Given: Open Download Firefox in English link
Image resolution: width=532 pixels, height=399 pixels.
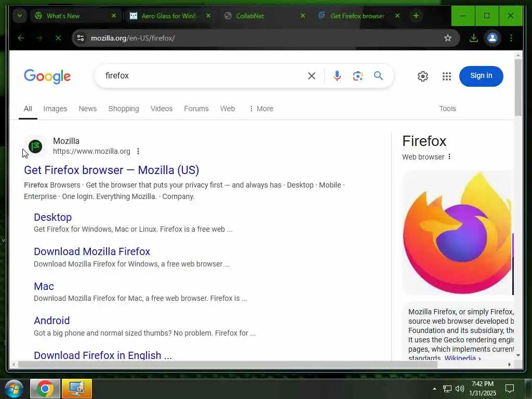Looking at the screenshot, I should pos(103,355).
